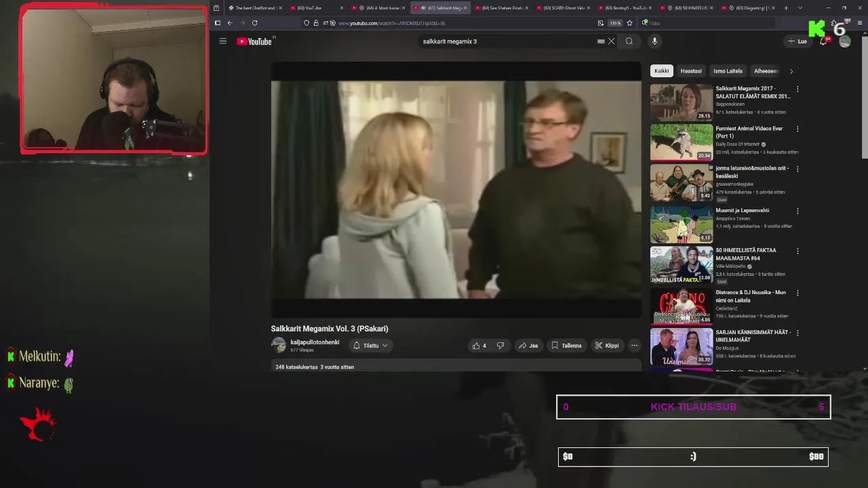Screen dimensions: 868x488
Task: Open a new browser tab with plus
Action: click(786, 8)
